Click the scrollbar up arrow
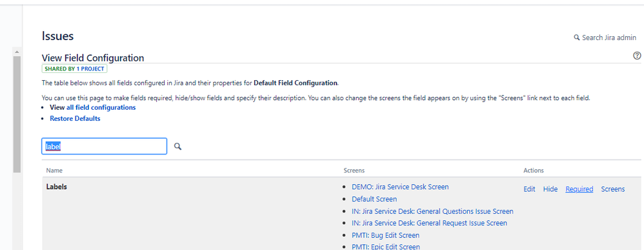Image resolution: width=644 pixels, height=250 pixels. pyautogui.click(x=17, y=52)
